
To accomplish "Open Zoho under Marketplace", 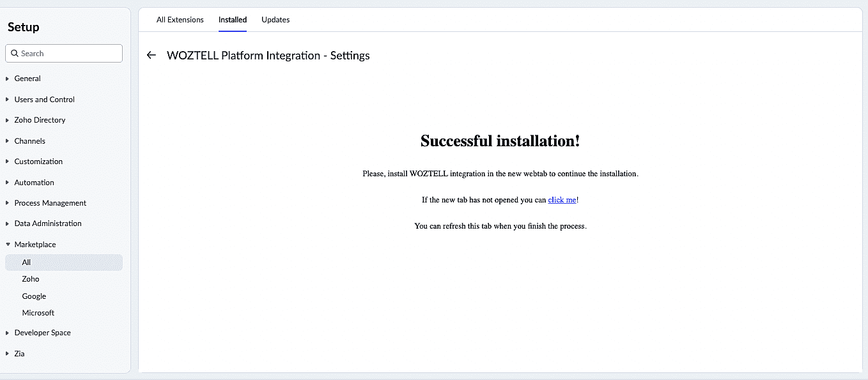I will coord(31,279).
